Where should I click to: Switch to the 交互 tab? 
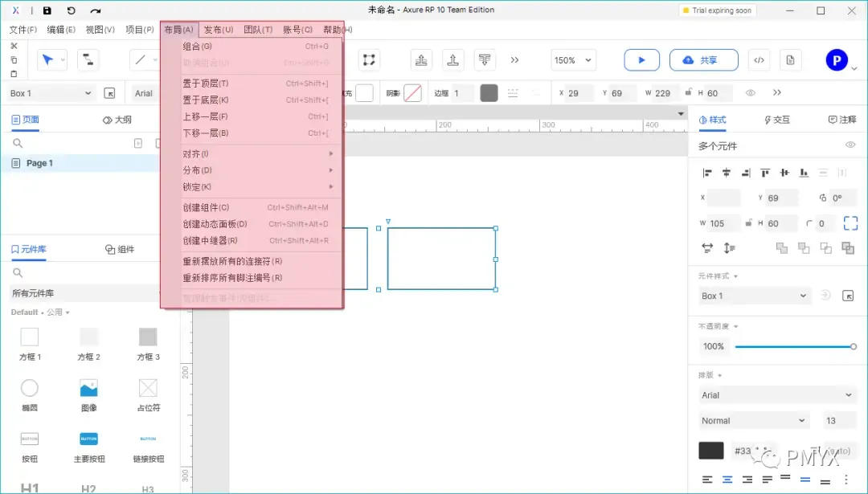(776, 120)
